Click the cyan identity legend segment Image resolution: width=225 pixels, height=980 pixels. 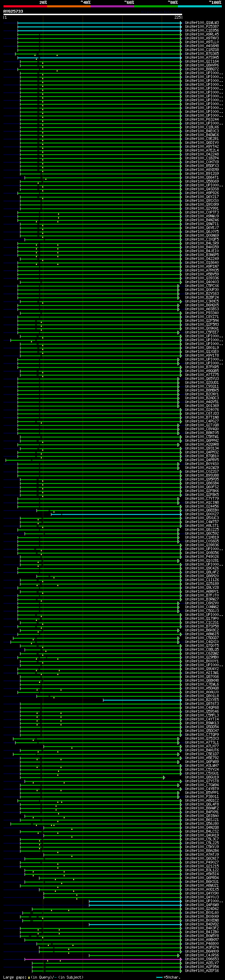pyautogui.click(x=200, y=6)
